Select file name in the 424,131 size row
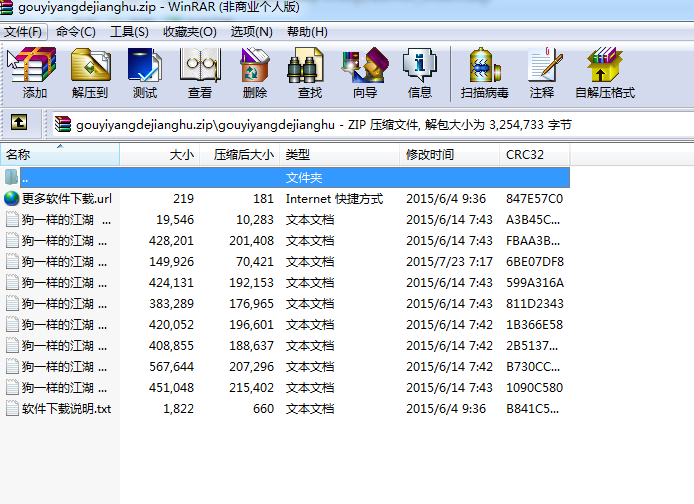Image resolution: width=694 pixels, height=504 pixels. coord(64,283)
